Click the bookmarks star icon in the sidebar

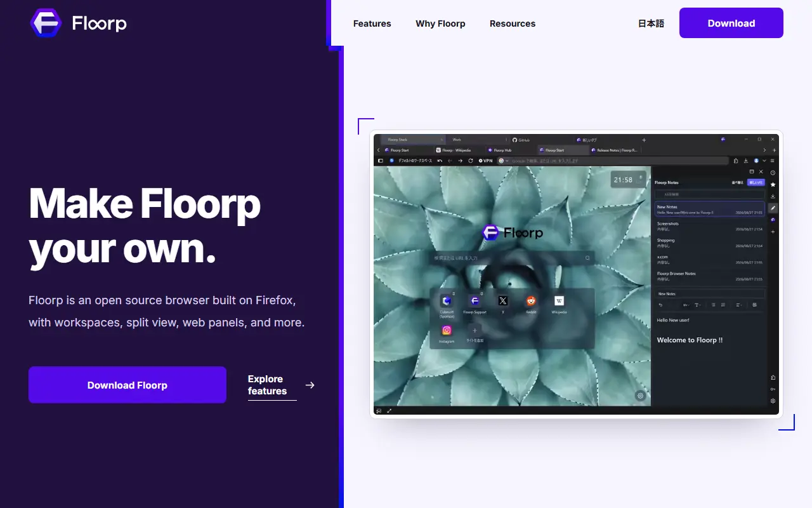773,185
